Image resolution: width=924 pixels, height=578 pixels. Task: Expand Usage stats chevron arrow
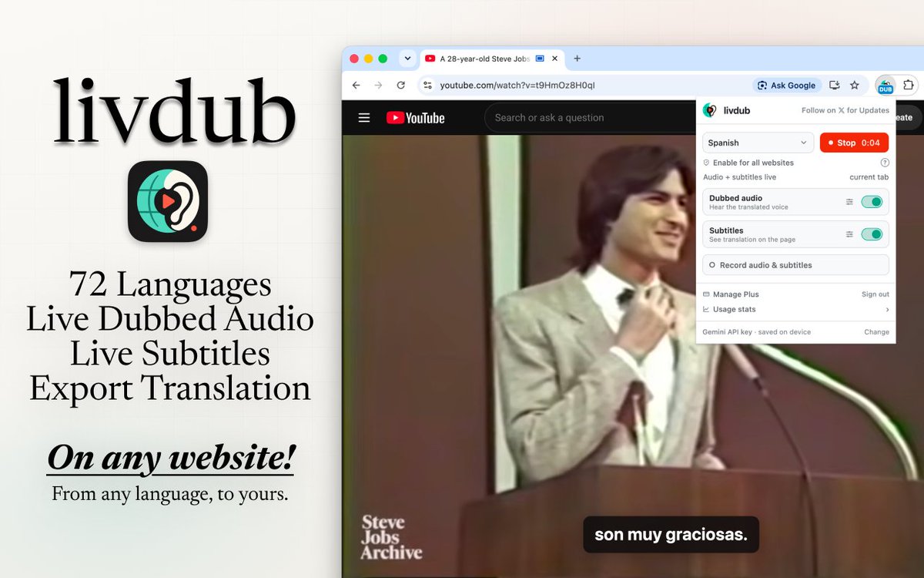click(x=887, y=310)
